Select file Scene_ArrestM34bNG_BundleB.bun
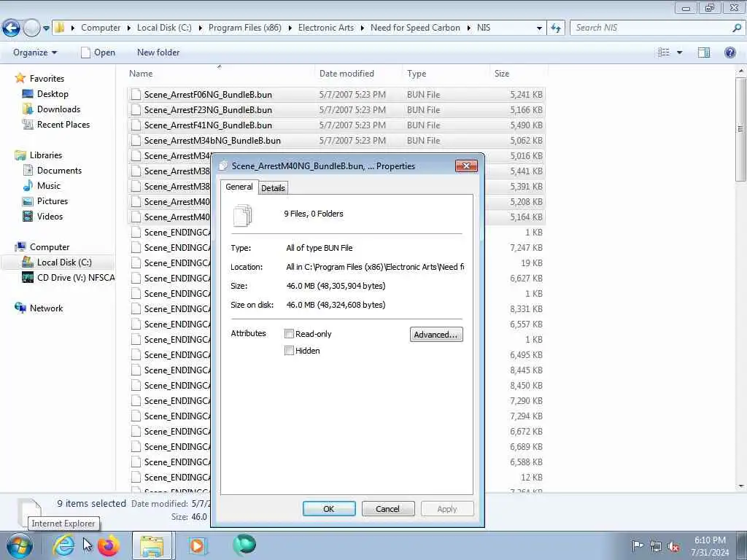The width and height of the screenshot is (747, 560). click(x=336, y=141)
